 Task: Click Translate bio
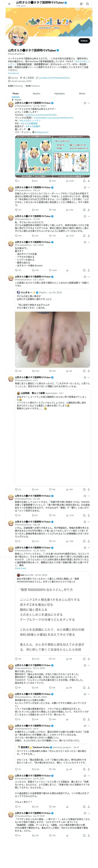pos(14,73)
